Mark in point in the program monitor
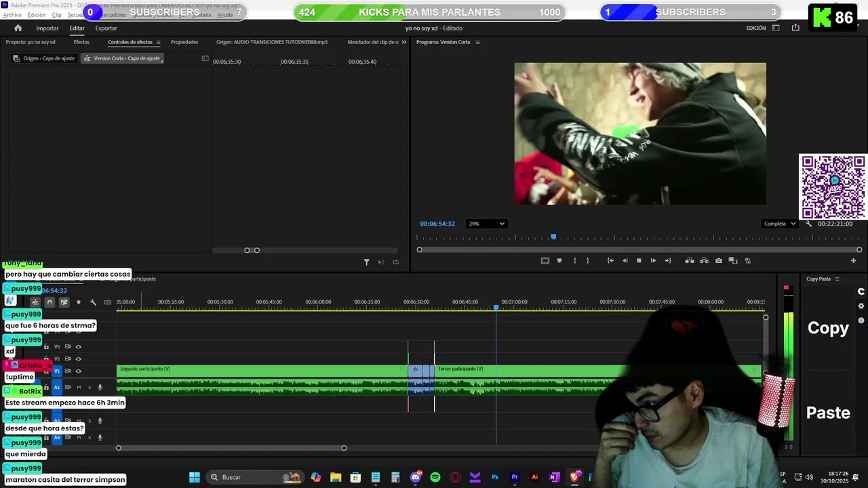The width and height of the screenshot is (868, 488). coord(574,260)
